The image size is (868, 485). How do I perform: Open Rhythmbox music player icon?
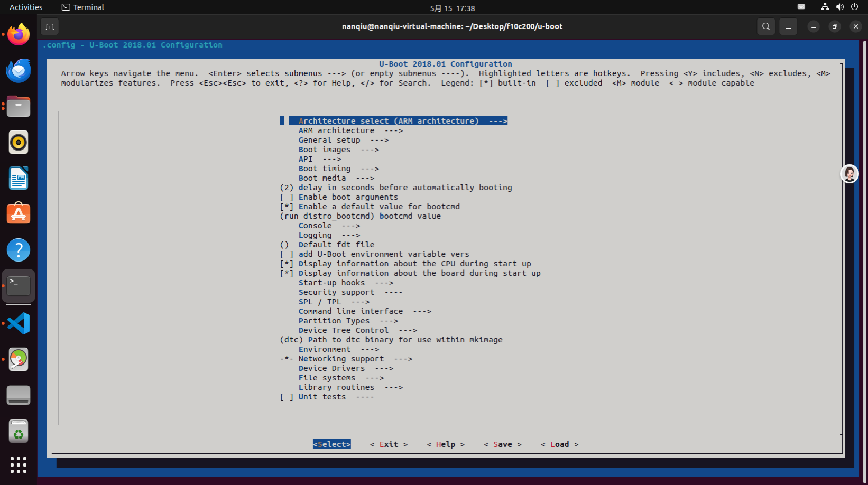click(x=19, y=142)
